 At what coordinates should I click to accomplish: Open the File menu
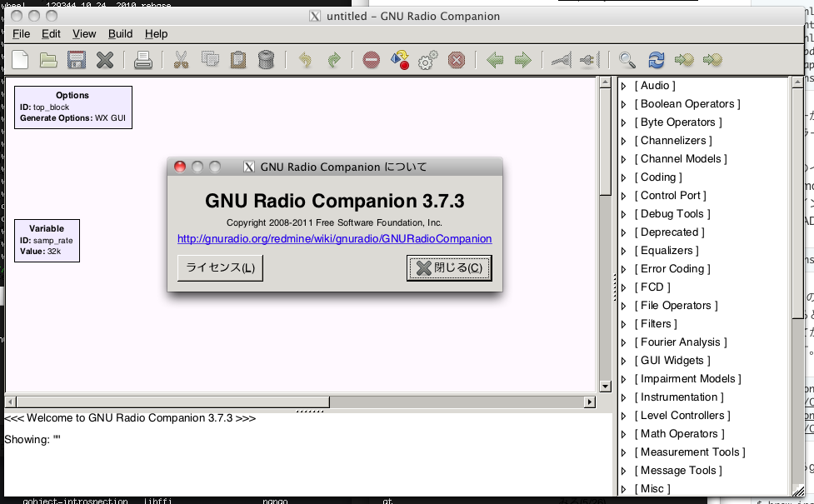click(22, 33)
